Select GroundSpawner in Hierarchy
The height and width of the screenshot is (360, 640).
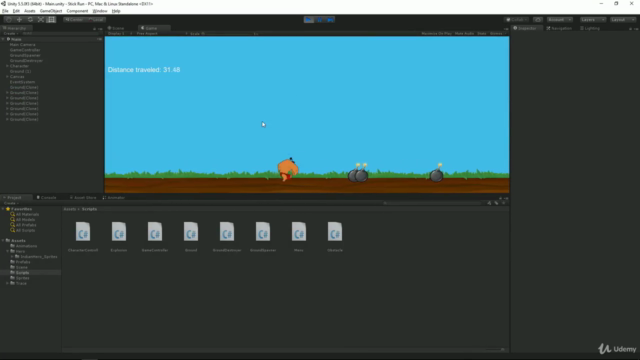pos(25,55)
